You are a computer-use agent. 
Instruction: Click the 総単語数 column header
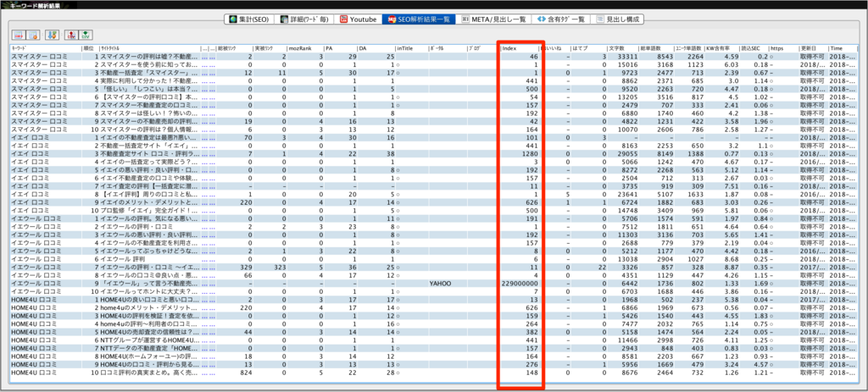point(655,48)
